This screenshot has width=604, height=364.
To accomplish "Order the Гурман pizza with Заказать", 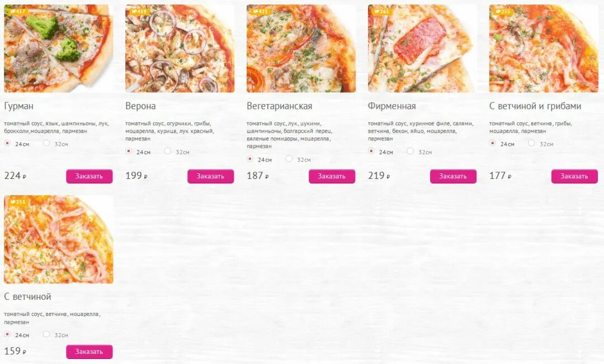I will click(x=89, y=177).
